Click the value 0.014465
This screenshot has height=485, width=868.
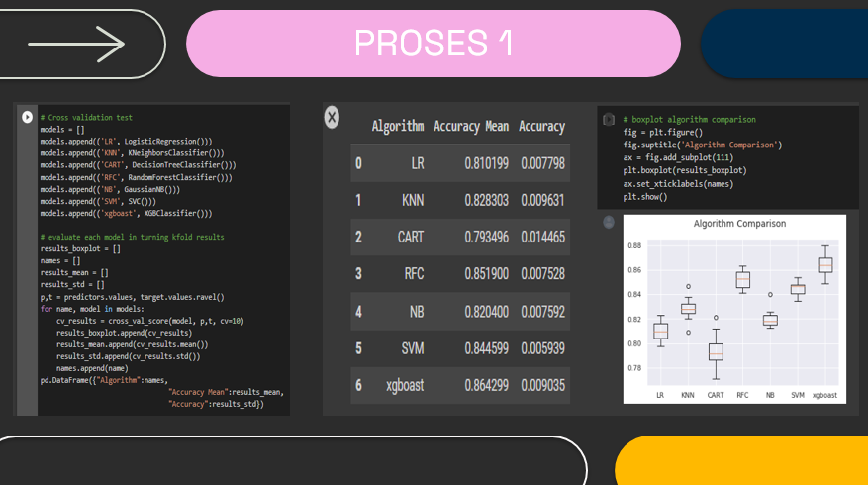(x=543, y=237)
